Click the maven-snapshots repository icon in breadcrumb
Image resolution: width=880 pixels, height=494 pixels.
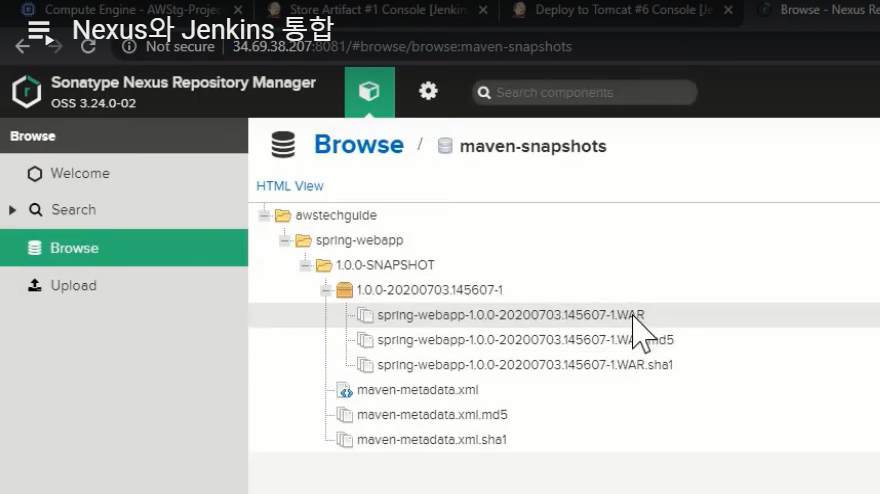click(x=445, y=146)
